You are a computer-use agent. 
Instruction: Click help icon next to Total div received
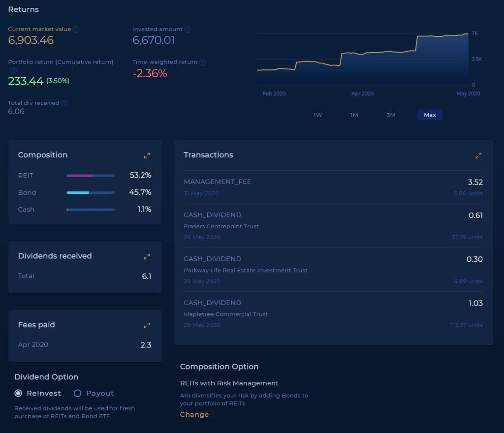[x=64, y=103]
